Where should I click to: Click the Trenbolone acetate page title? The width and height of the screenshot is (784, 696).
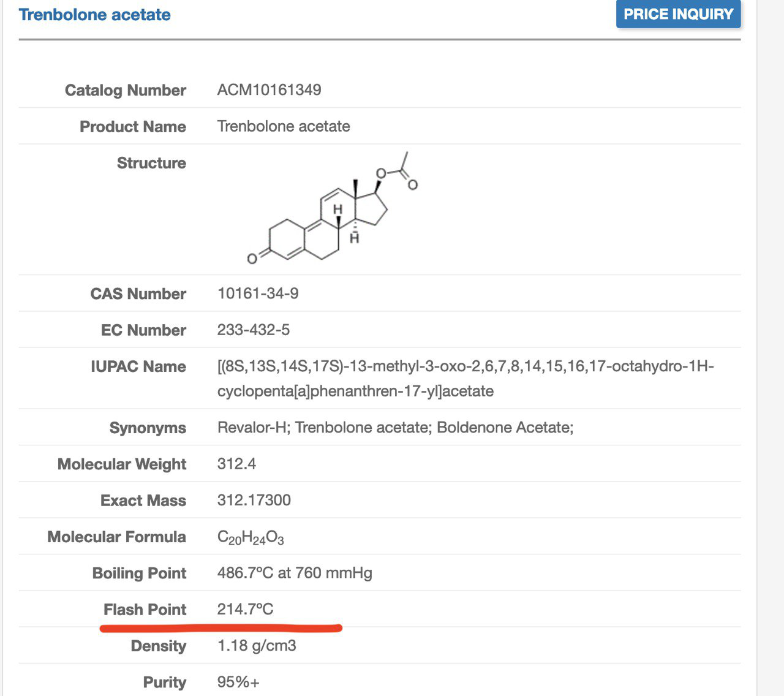pyautogui.click(x=95, y=15)
